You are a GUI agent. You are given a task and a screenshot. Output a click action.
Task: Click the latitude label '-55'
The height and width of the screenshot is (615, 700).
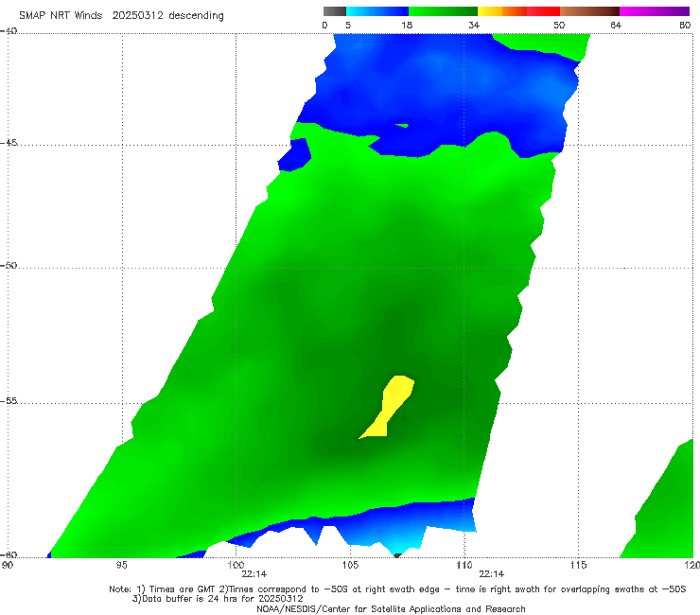[9, 400]
